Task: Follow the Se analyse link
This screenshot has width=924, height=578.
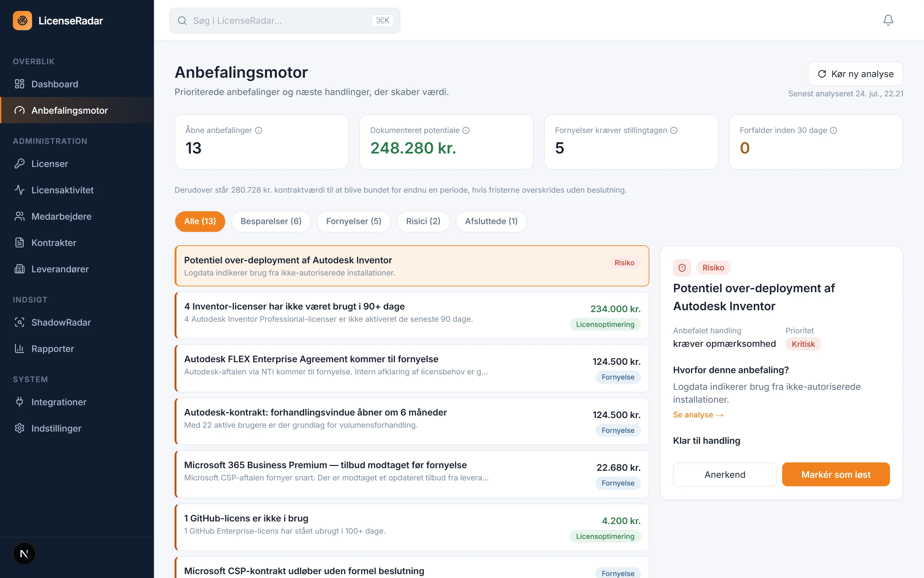Action: (x=698, y=415)
